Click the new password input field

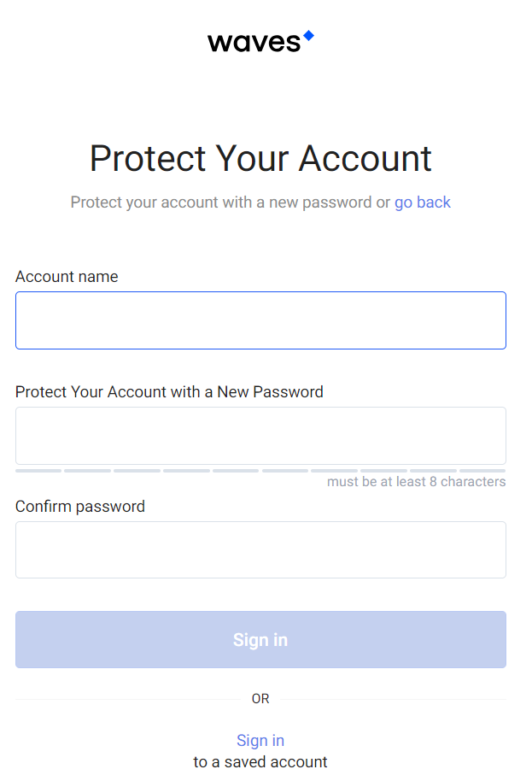click(x=260, y=436)
